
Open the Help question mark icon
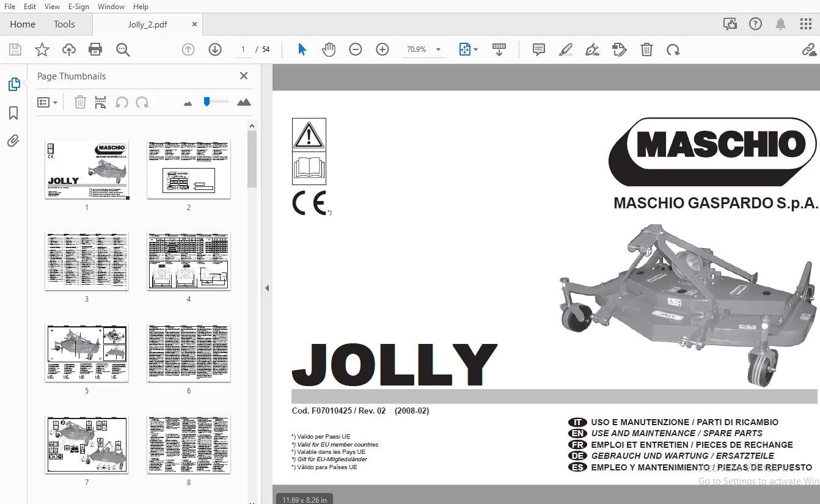(x=756, y=24)
